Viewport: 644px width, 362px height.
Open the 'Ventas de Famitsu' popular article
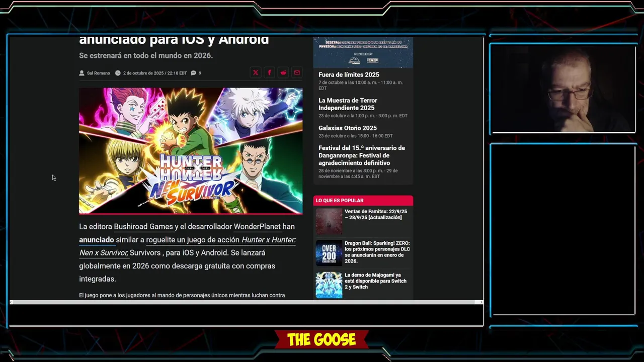tap(376, 215)
